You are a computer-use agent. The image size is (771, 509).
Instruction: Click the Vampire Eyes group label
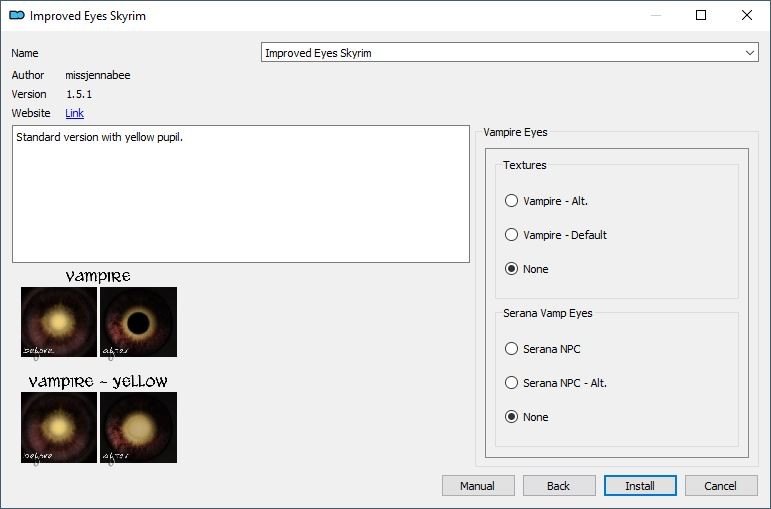[515, 132]
